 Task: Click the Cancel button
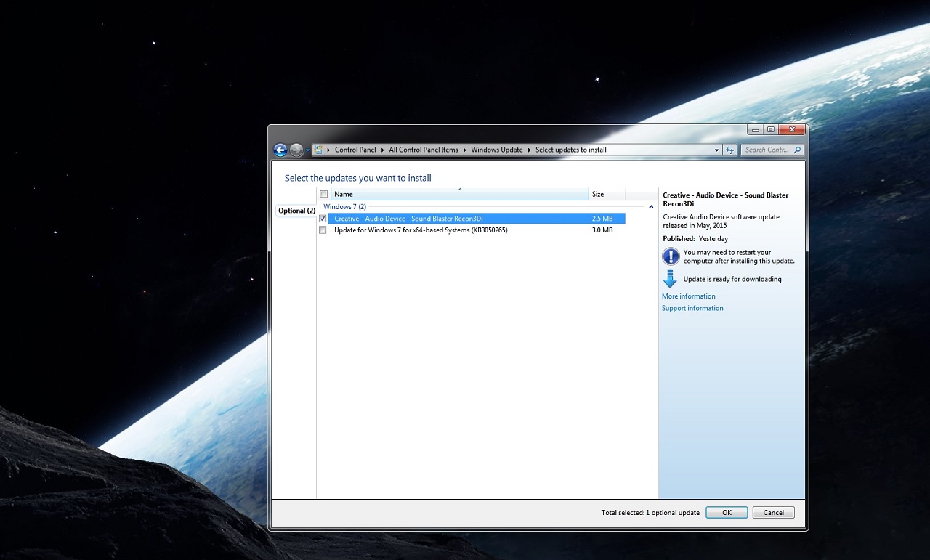tap(774, 512)
